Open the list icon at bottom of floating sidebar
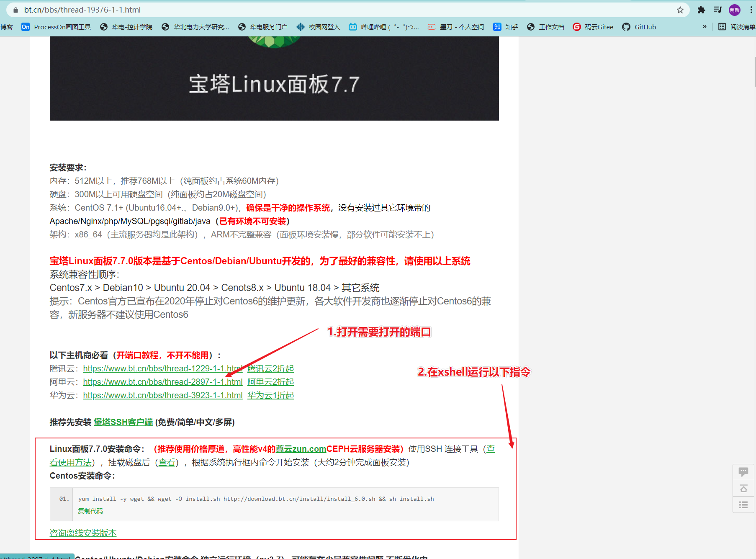The width and height of the screenshot is (756, 559). (744, 505)
